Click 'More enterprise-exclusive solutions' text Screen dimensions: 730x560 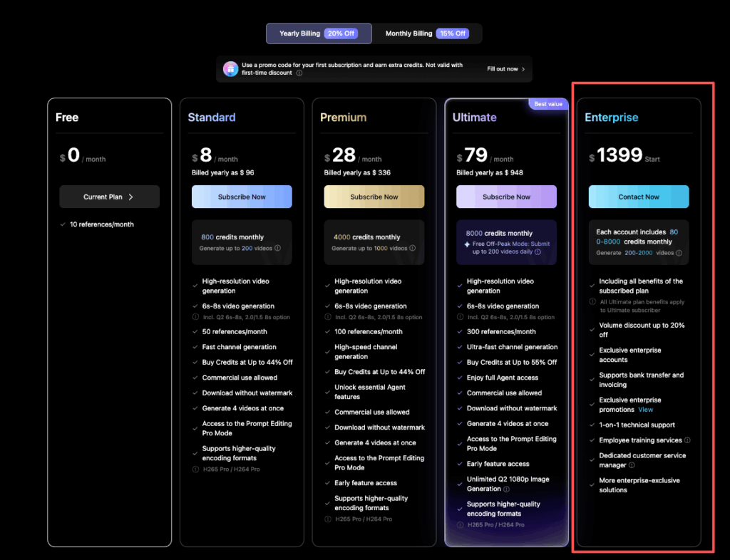tap(639, 485)
